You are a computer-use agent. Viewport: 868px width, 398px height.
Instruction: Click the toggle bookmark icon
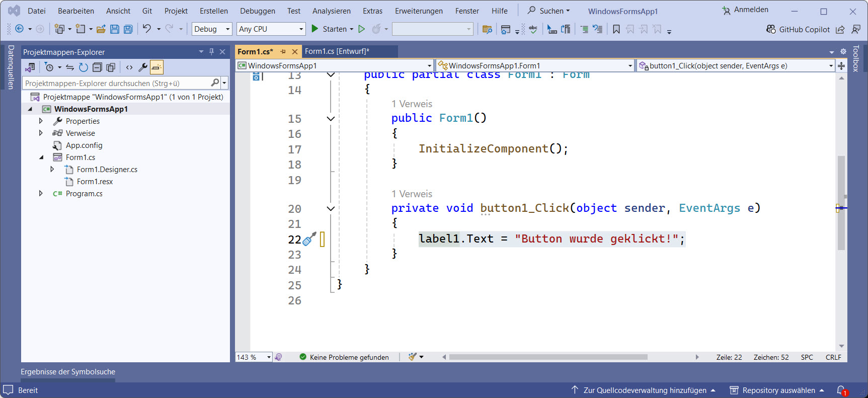click(616, 29)
